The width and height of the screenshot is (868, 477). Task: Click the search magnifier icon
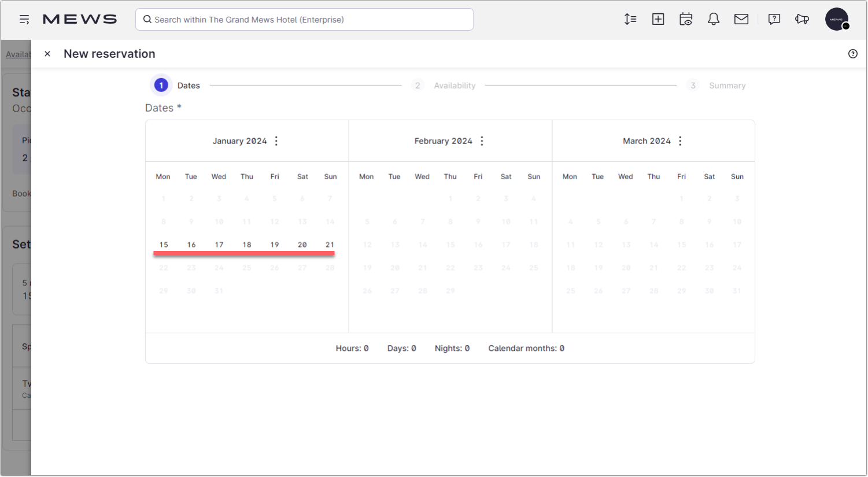click(x=147, y=20)
